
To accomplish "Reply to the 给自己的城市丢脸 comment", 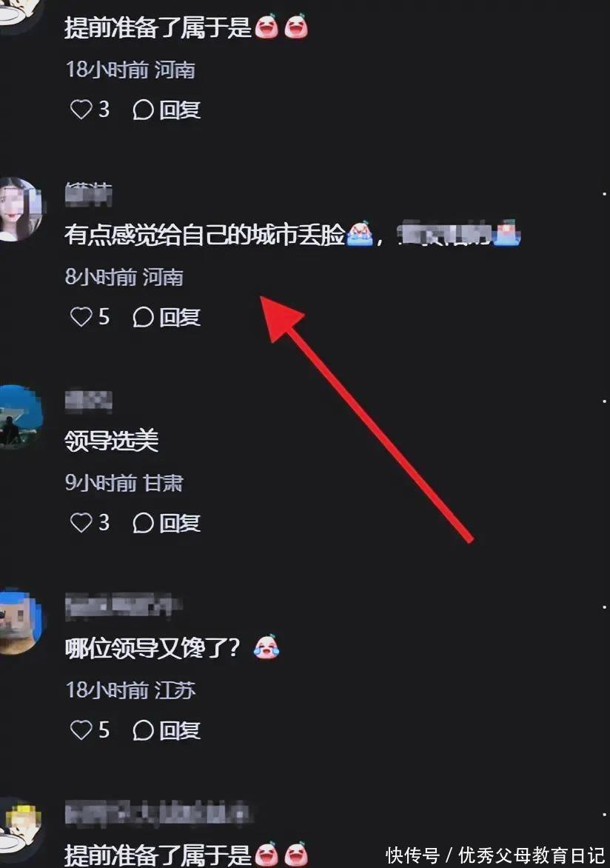I will pyautogui.click(x=167, y=317).
